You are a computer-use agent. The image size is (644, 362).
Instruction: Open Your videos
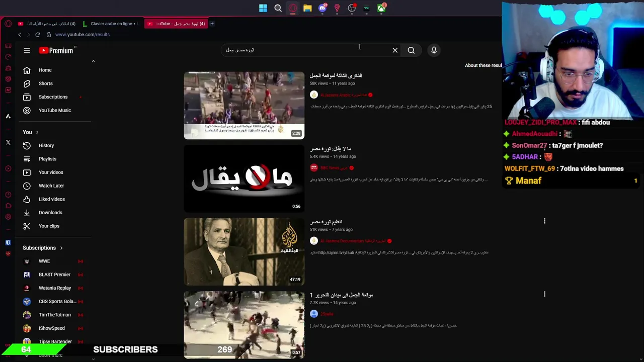tap(51, 172)
